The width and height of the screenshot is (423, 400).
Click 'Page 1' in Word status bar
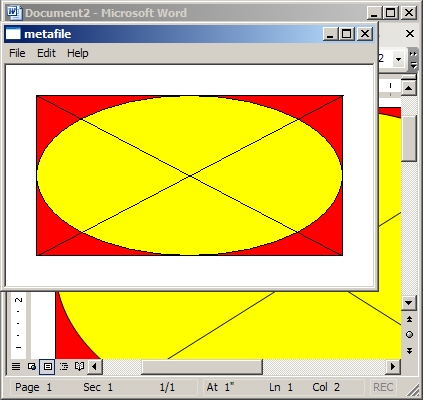click(x=33, y=387)
